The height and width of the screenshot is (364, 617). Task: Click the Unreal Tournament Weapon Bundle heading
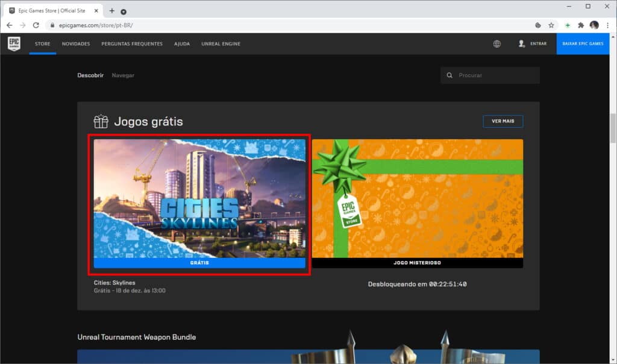pyautogui.click(x=137, y=337)
